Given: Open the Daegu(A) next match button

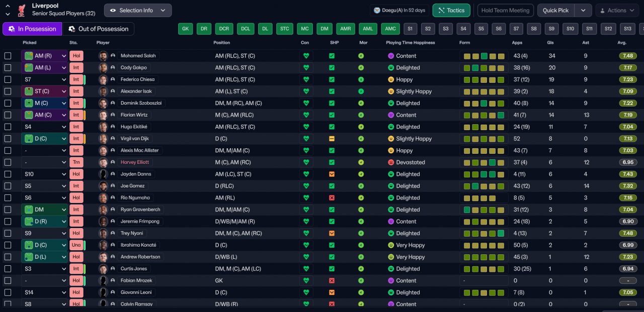Looking at the screenshot, I should click(x=399, y=10).
